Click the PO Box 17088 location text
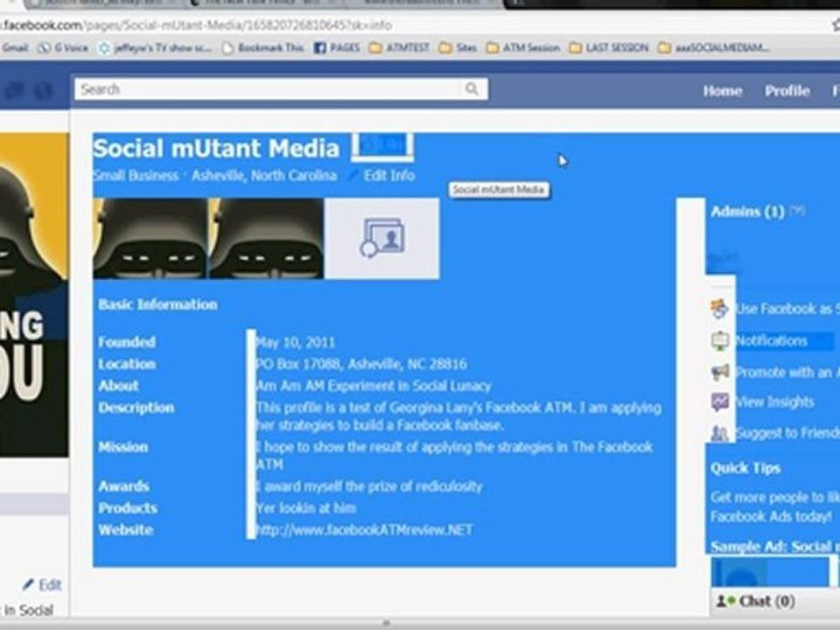840x630 pixels. click(361, 364)
